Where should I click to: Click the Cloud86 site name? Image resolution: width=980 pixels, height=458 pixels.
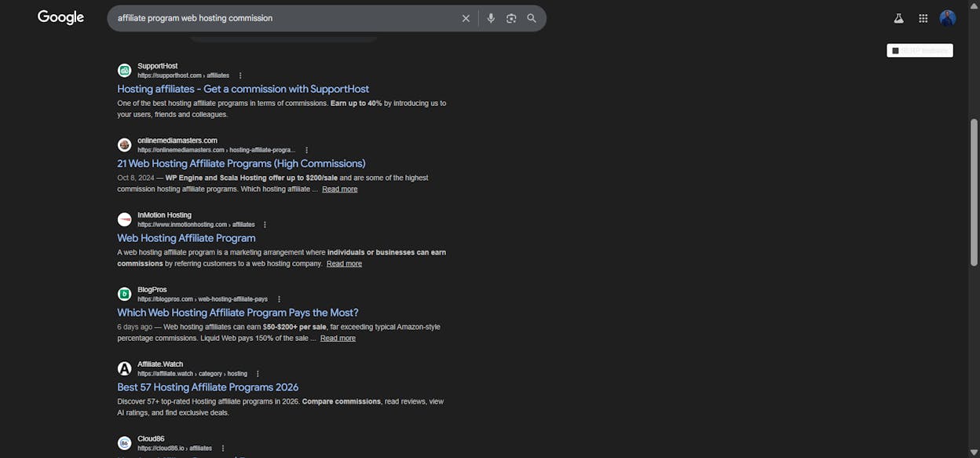(x=151, y=439)
